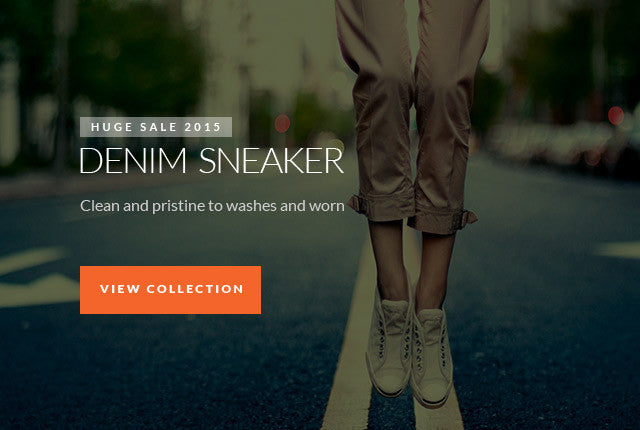
Task: Click the orange VIEW COLLECTION button
Action: coord(170,290)
